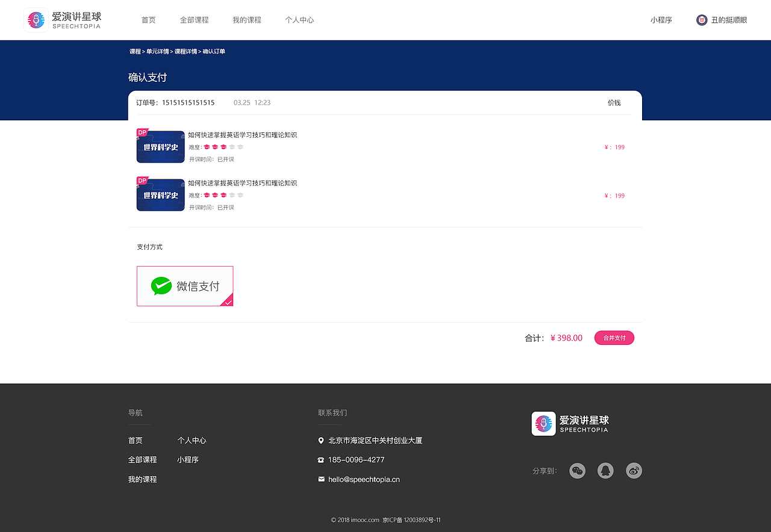Switch to 全部课程 in the top menu
This screenshot has height=532, width=771.
pyautogui.click(x=194, y=19)
